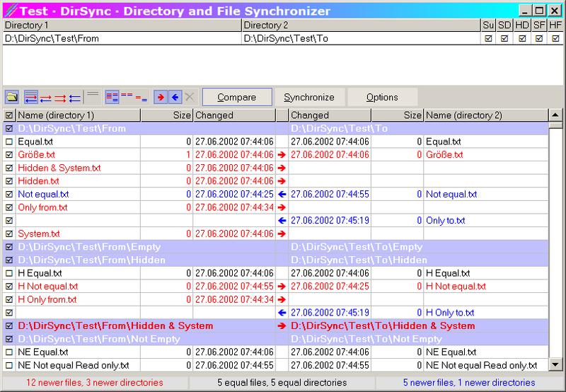
Task: Toggle the red right-arrow direction button
Action: pos(161,97)
